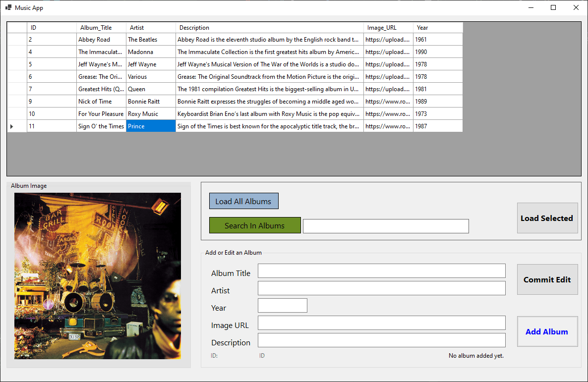Select the ID 4 cell
Screen dimensions: 588x382
52,52
